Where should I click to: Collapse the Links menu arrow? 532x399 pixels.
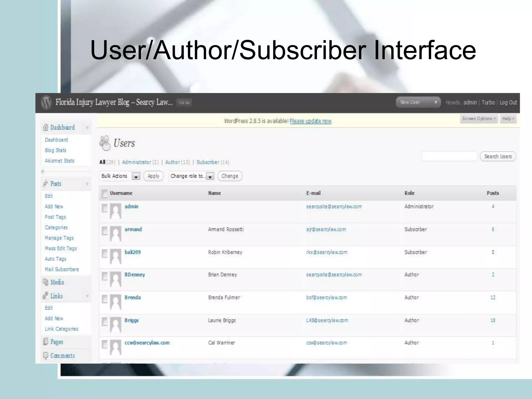coord(87,296)
